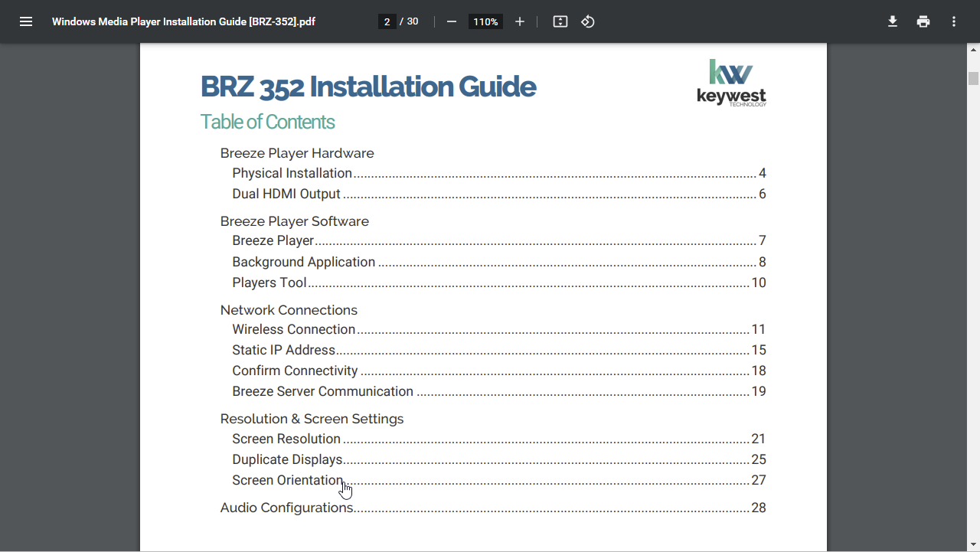The width and height of the screenshot is (980, 552).
Task: Click the PDF file name in the toolbar
Action: (x=184, y=21)
